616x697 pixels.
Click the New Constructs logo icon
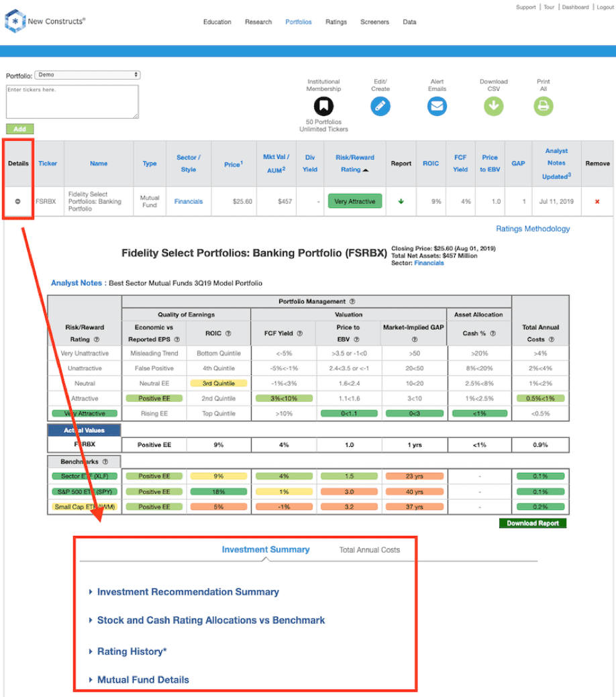click(15, 21)
